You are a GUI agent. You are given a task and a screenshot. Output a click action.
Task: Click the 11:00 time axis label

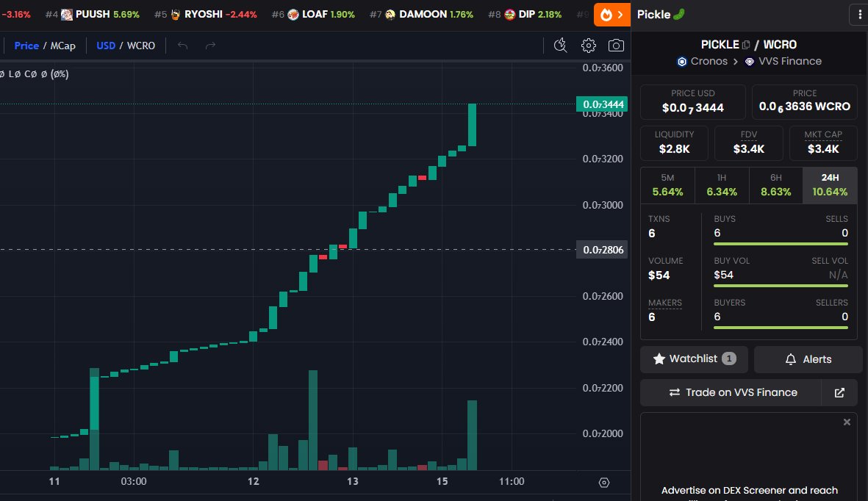(512, 482)
